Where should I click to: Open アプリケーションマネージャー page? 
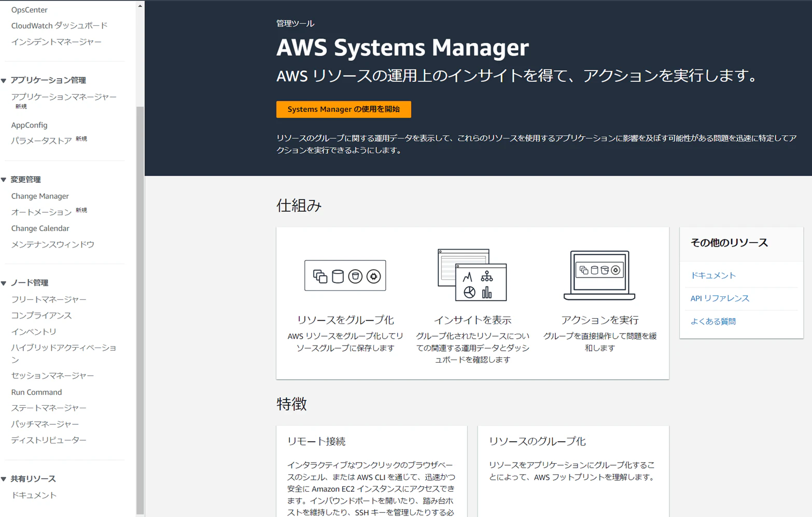point(64,97)
